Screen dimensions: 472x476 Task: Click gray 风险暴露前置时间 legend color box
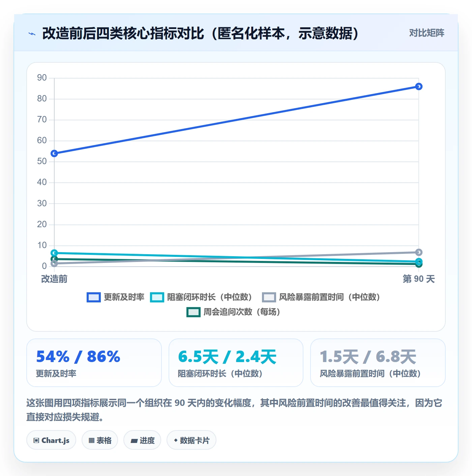coord(269,297)
